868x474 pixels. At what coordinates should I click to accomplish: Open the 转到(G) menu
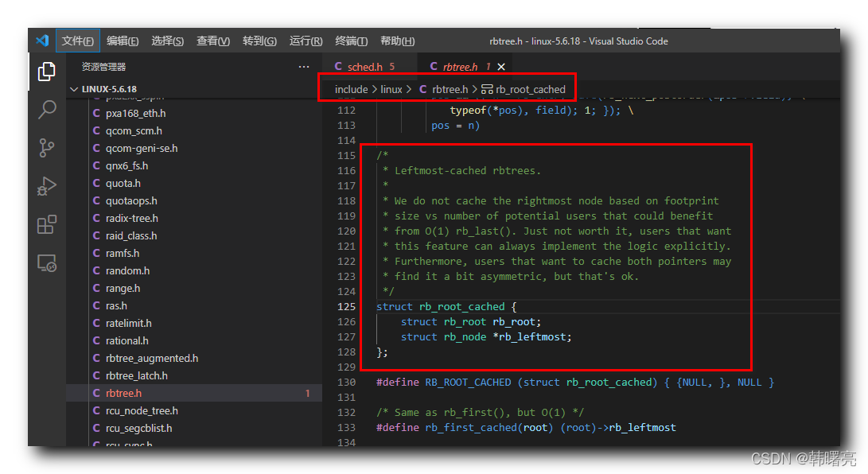pyautogui.click(x=259, y=41)
